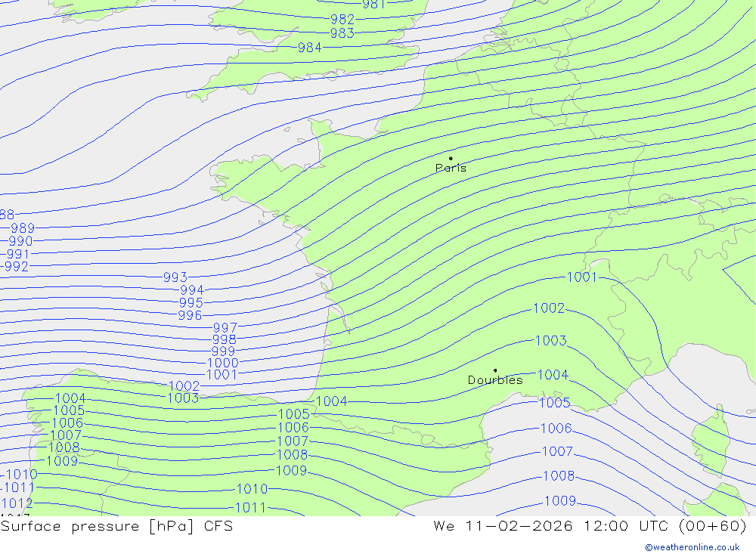Click the 984 isobar label

pos(309,48)
